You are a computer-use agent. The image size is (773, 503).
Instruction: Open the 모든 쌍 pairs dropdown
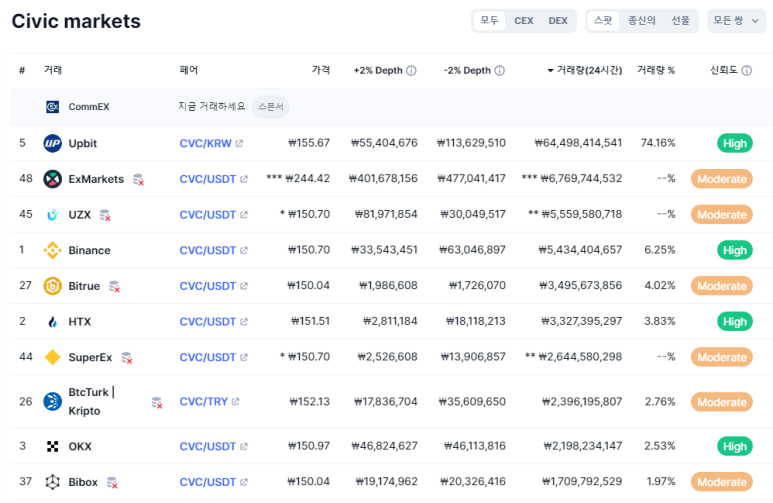[x=736, y=21]
